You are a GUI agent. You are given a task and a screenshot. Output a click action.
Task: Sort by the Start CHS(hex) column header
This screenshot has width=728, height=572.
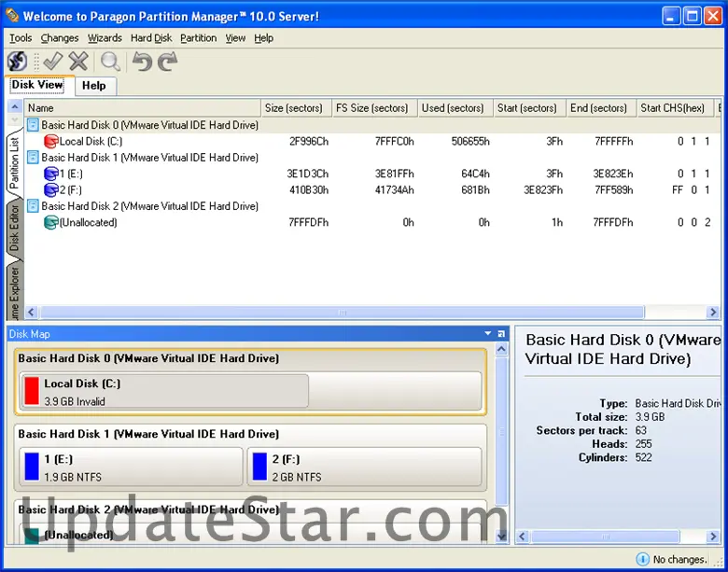[676, 107]
